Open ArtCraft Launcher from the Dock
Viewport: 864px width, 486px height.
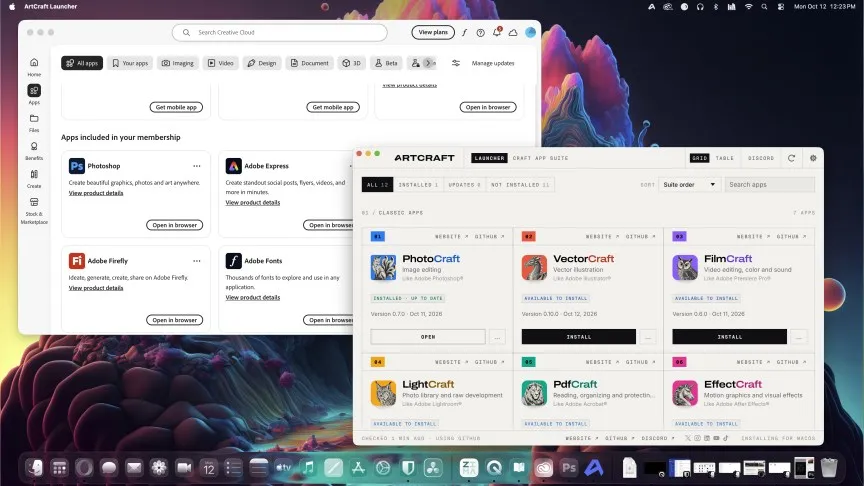593,468
